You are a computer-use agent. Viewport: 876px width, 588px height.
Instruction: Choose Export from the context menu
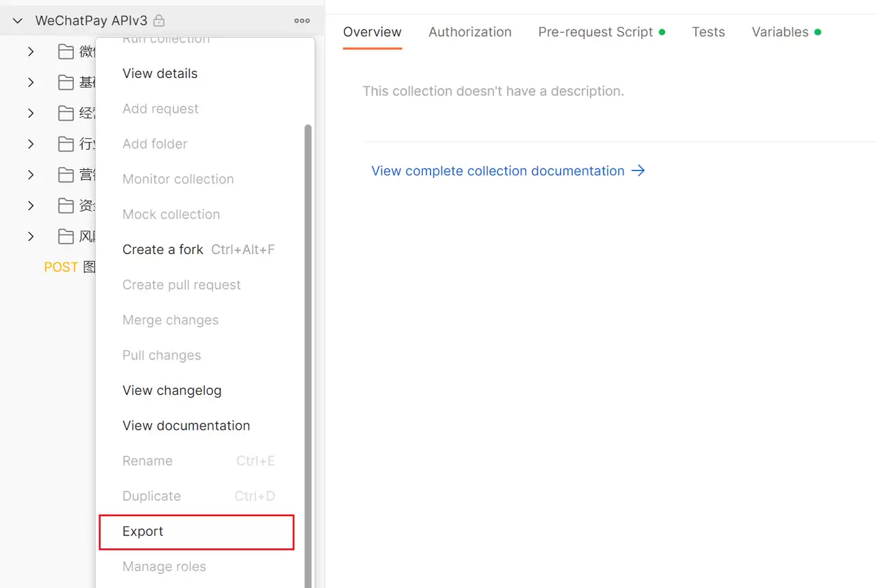pos(197,532)
